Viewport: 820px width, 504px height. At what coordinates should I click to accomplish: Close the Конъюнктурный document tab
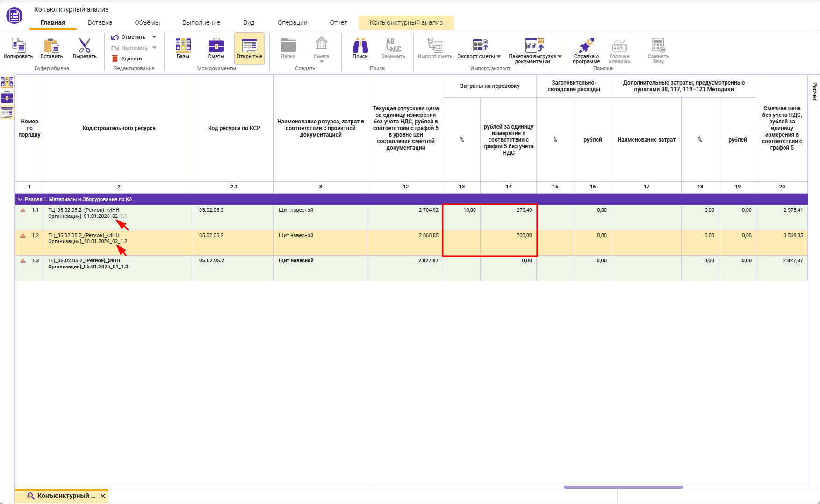103,496
